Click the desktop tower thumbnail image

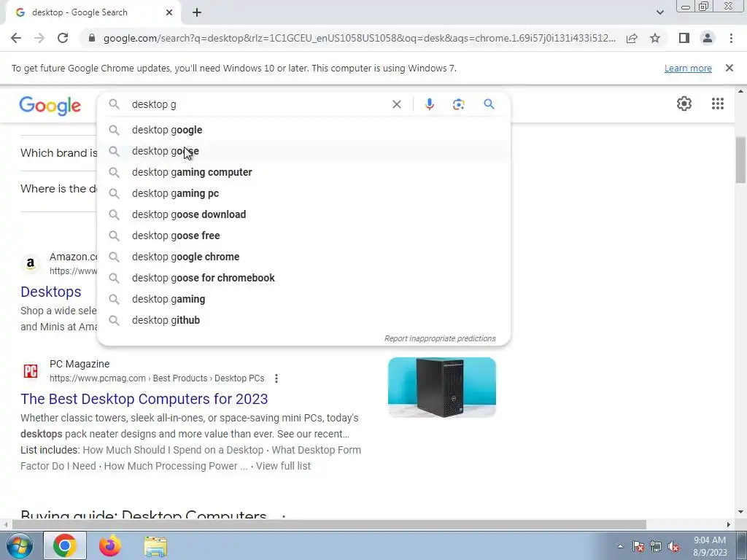(441, 387)
